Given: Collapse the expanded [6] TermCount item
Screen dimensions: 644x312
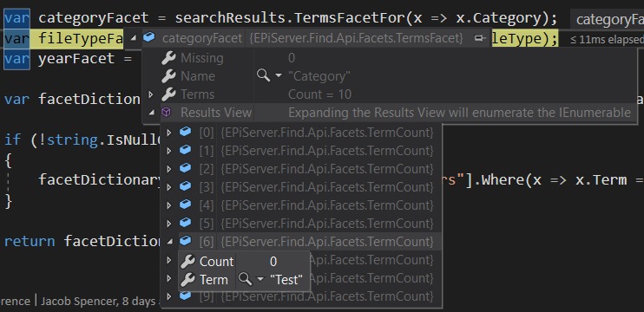Looking at the screenshot, I should point(169,242).
